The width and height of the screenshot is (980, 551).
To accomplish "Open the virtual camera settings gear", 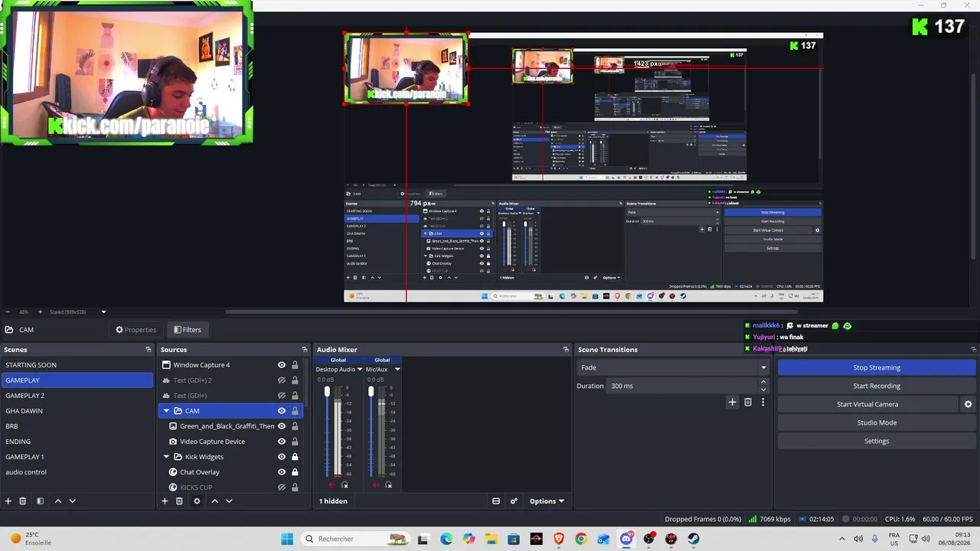I will [x=968, y=404].
